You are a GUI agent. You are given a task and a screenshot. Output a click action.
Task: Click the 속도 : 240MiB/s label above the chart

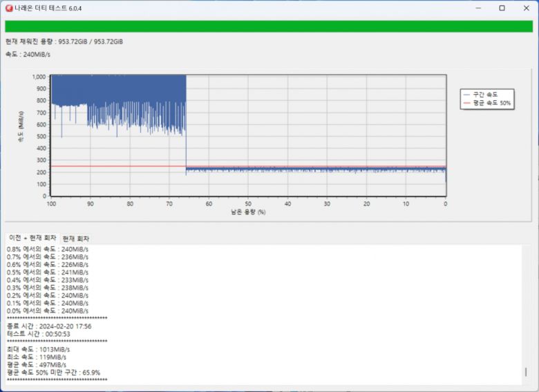(28, 54)
